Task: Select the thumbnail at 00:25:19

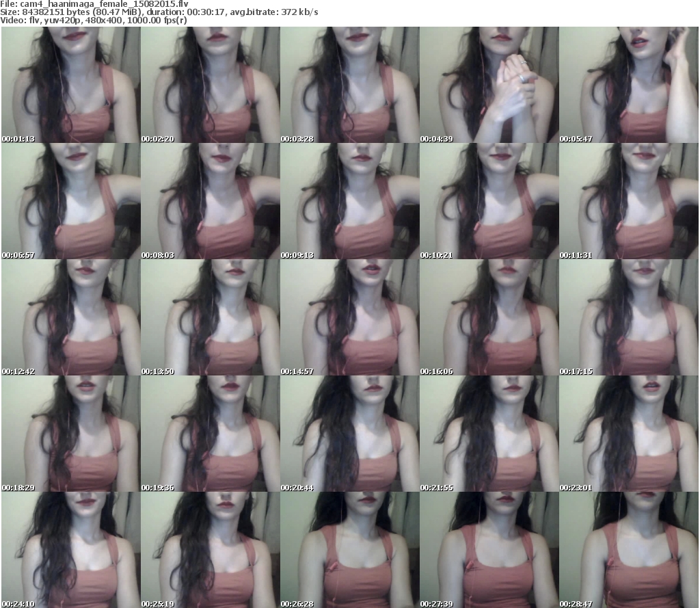Action: tap(211, 549)
